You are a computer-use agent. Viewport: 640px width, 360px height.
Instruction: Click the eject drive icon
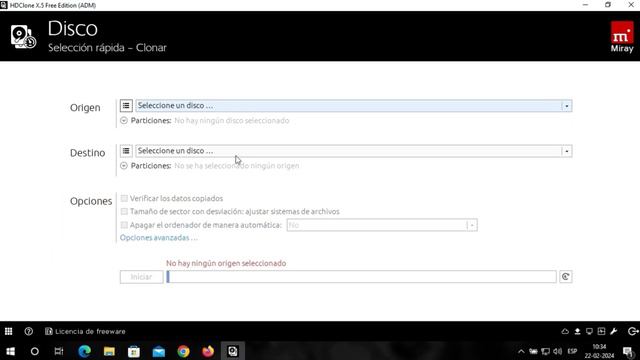577,331
